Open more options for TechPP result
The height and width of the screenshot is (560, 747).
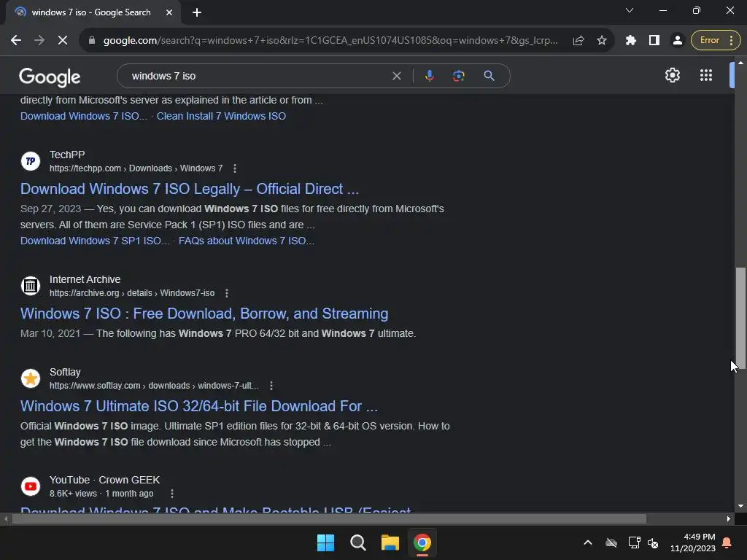(x=234, y=168)
